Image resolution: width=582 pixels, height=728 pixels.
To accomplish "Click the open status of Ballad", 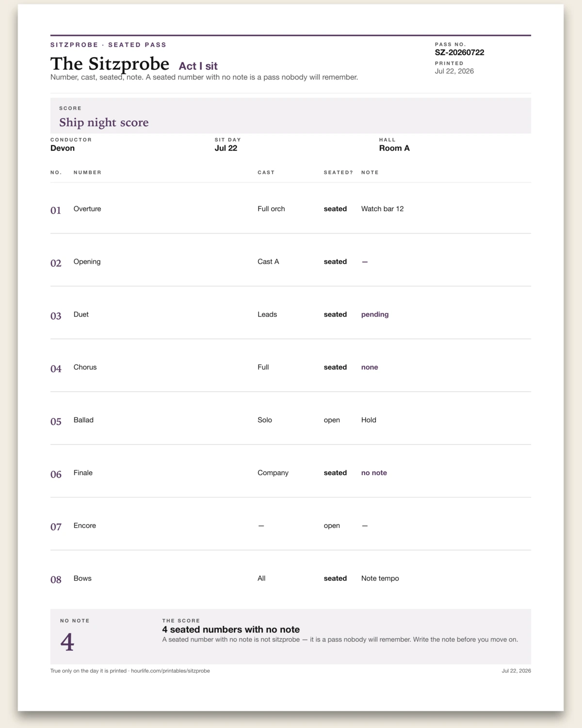I will click(332, 420).
